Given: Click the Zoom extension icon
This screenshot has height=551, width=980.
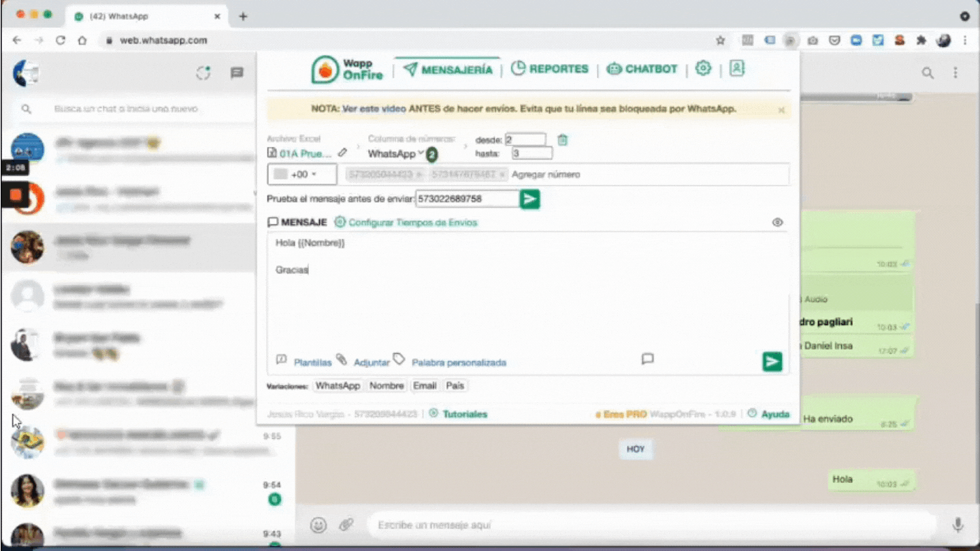Looking at the screenshot, I should [x=856, y=41].
